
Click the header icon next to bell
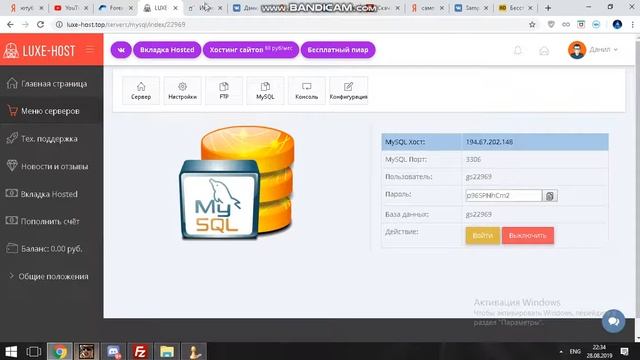pyautogui.click(x=544, y=50)
